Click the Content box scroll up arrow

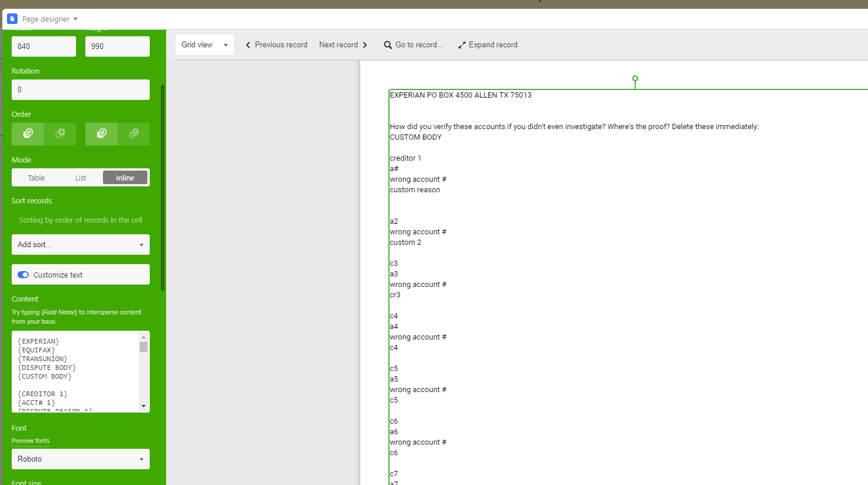click(143, 337)
